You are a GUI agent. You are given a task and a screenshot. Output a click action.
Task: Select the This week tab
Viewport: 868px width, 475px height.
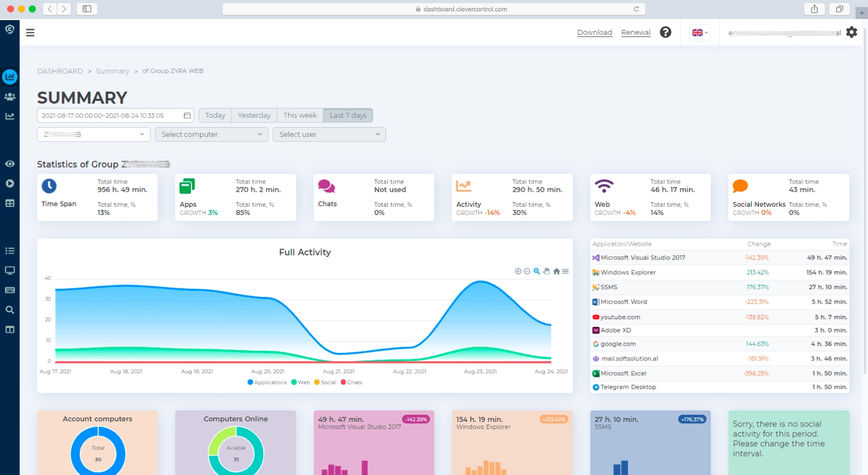[x=300, y=115]
